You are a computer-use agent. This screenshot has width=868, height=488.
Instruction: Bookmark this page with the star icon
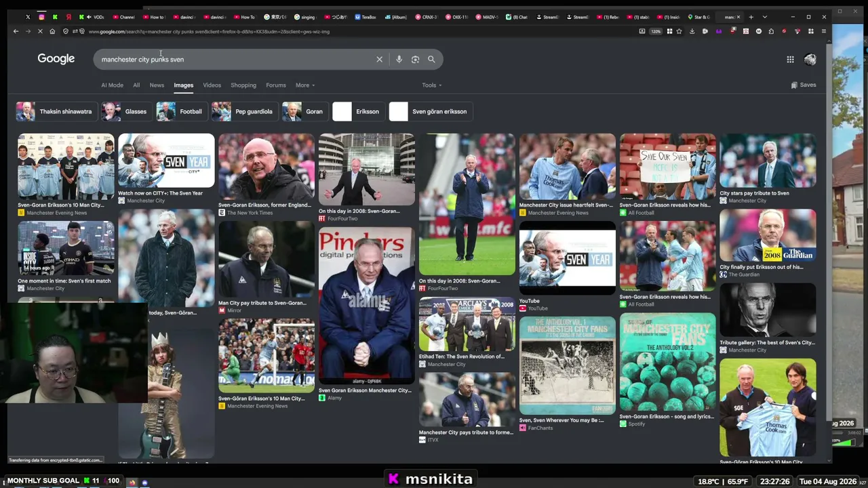tap(679, 31)
